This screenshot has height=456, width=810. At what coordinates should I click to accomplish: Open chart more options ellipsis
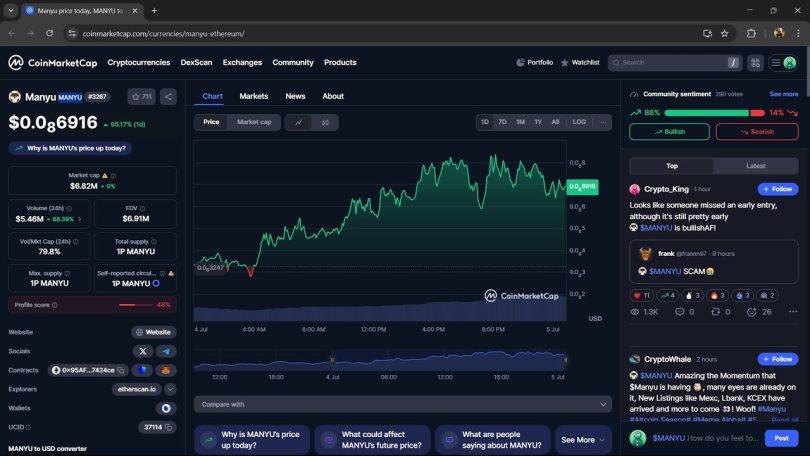(x=603, y=122)
